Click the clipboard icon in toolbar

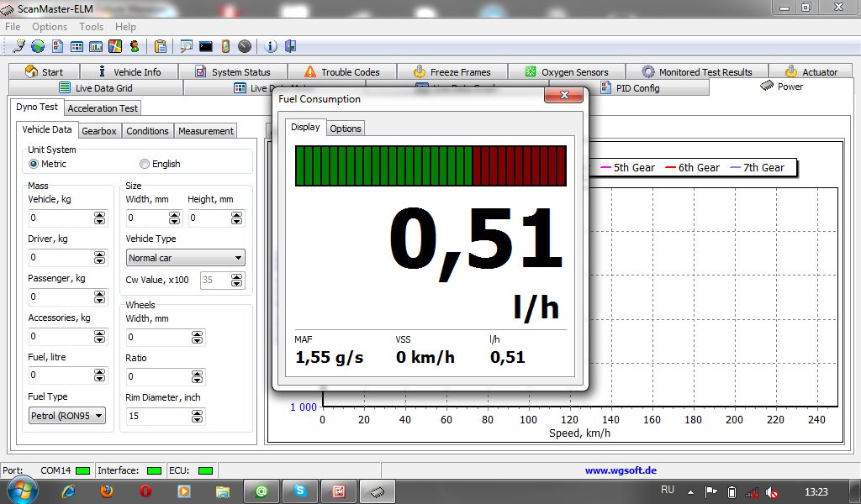(x=160, y=46)
